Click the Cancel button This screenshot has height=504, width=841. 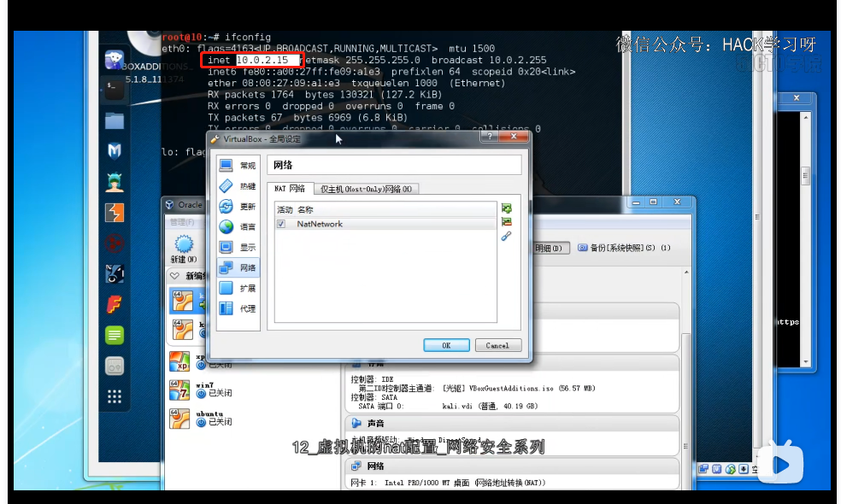(x=497, y=345)
